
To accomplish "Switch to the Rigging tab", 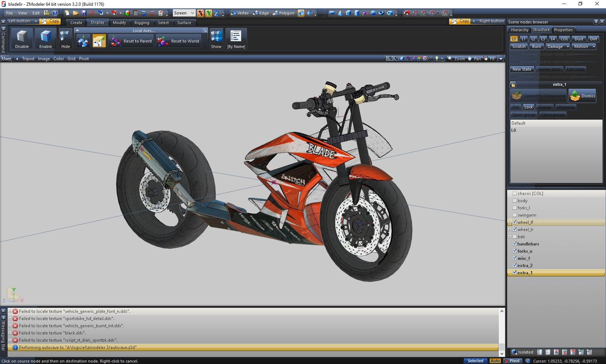I will click(142, 23).
